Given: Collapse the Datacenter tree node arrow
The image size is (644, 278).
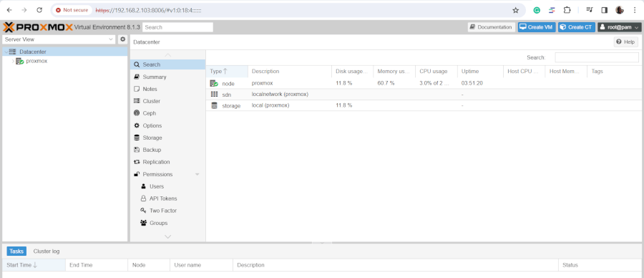Looking at the screenshot, I should pyautogui.click(x=6, y=52).
